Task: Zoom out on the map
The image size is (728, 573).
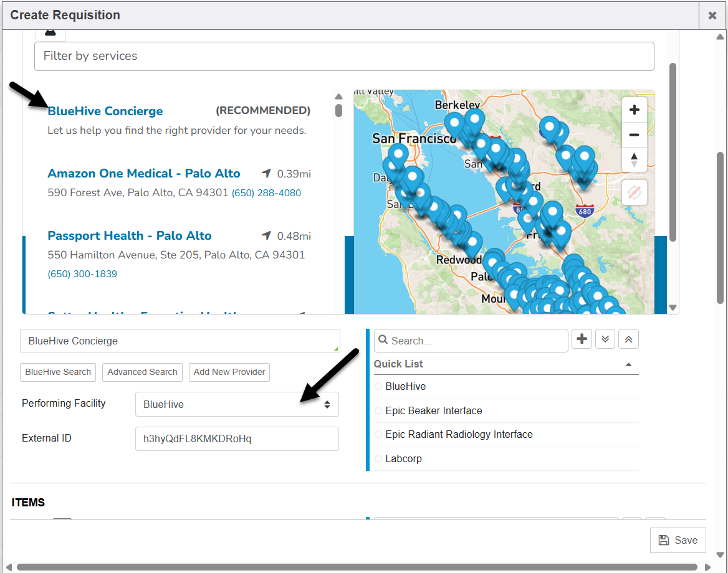Action: click(x=635, y=135)
